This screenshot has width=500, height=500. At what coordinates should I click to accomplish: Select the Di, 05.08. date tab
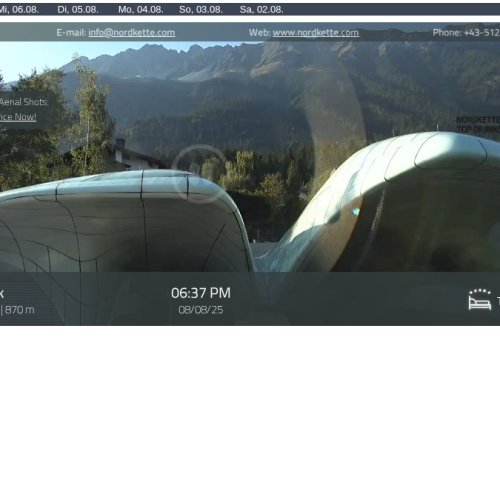(78, 10)
